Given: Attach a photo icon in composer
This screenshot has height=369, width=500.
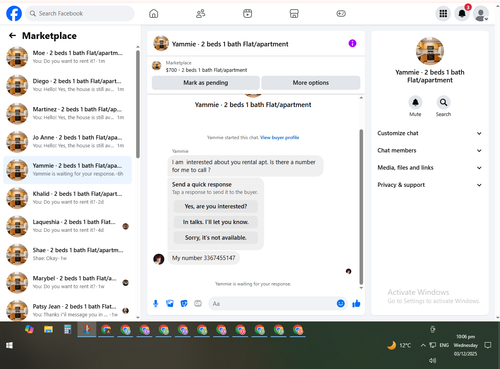Looking at the screenshot, I should (170, 303).
